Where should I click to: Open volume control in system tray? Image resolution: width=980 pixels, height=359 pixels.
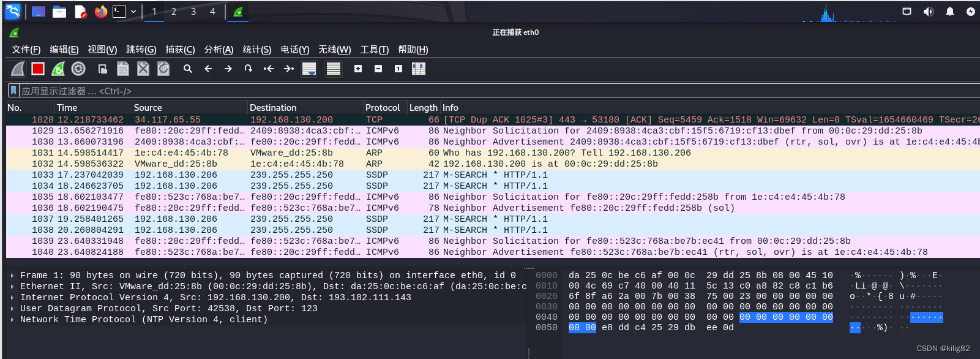point(929,12)
